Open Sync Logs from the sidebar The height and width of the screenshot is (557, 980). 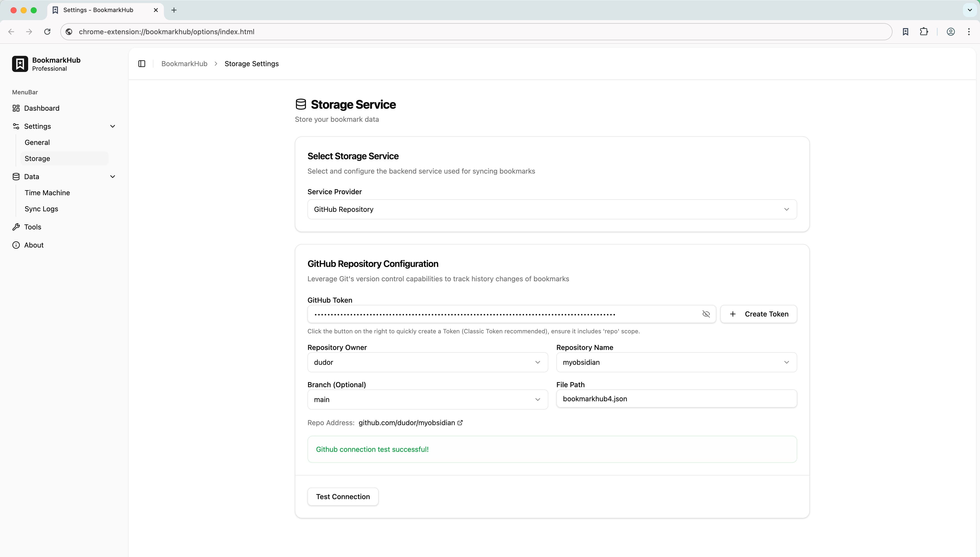tap(41, 209)
